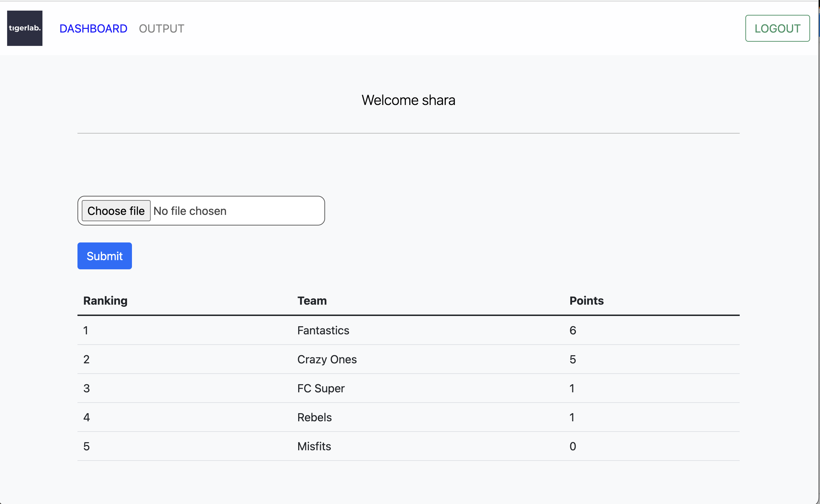Open the Dashboard nav link
820x504 pixels.
(x=93, y=29)
